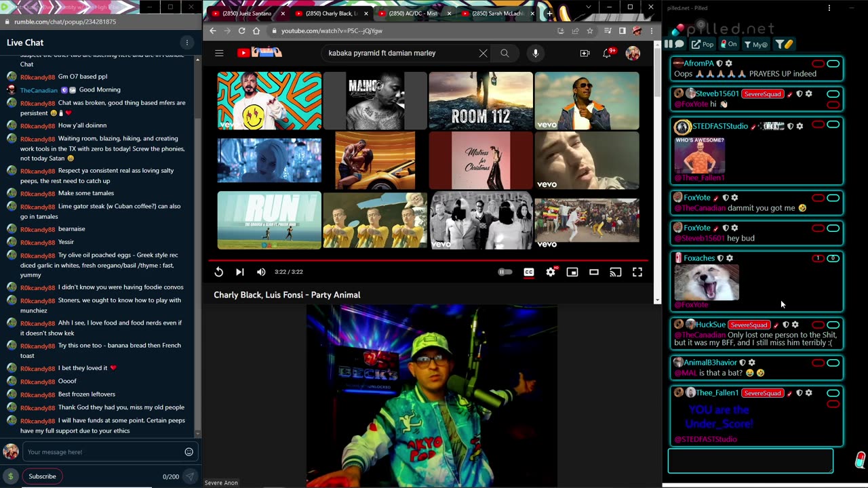The height and width of the screenshot is (488, 868).
Task: Mute the YouTube player volume
Action: coord(261,272)
